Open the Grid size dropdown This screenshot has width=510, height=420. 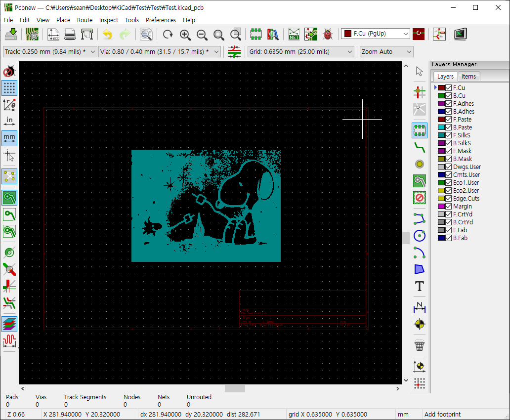click(300, 52)
